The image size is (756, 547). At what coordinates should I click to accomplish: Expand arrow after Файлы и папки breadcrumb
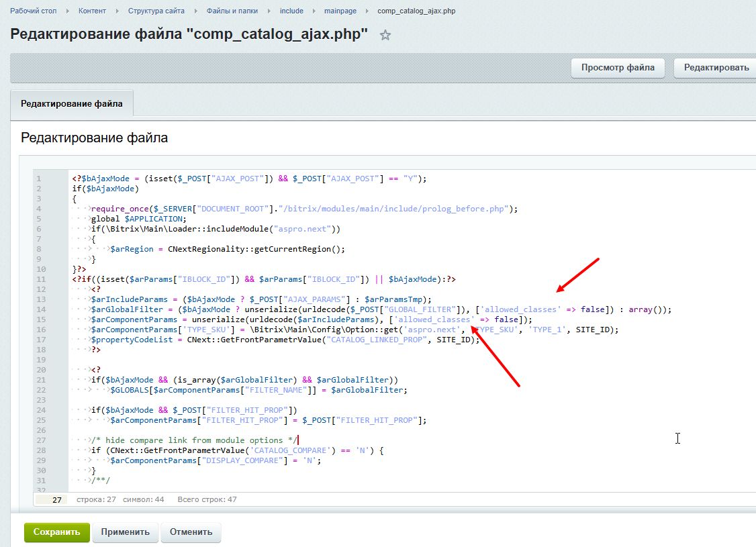(269, 11)
